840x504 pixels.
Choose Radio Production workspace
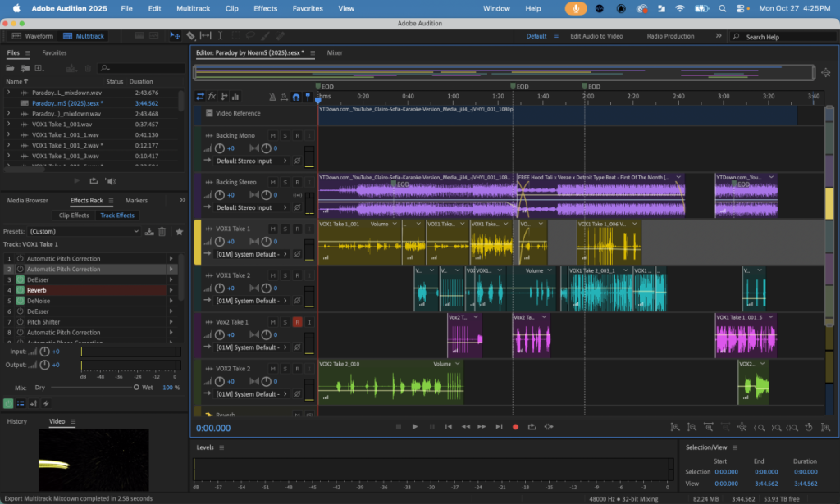pyautogui.click(x=670, y=36)
